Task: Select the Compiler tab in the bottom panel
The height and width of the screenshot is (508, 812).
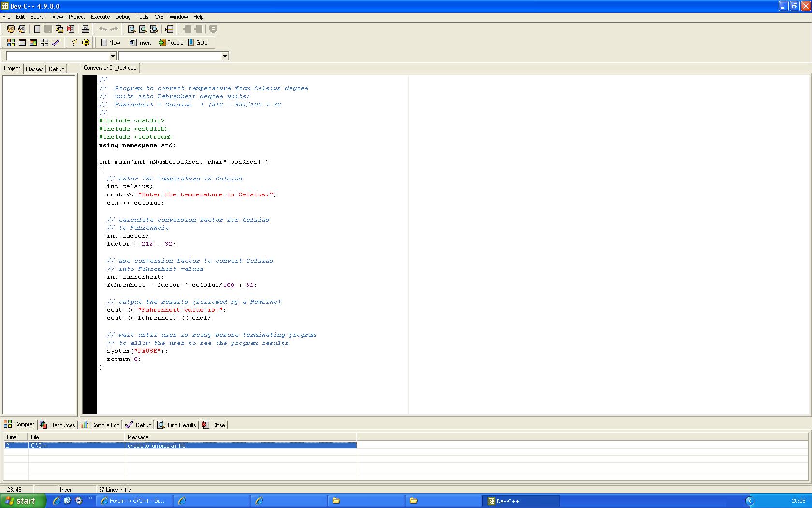Action: (19, 424)
